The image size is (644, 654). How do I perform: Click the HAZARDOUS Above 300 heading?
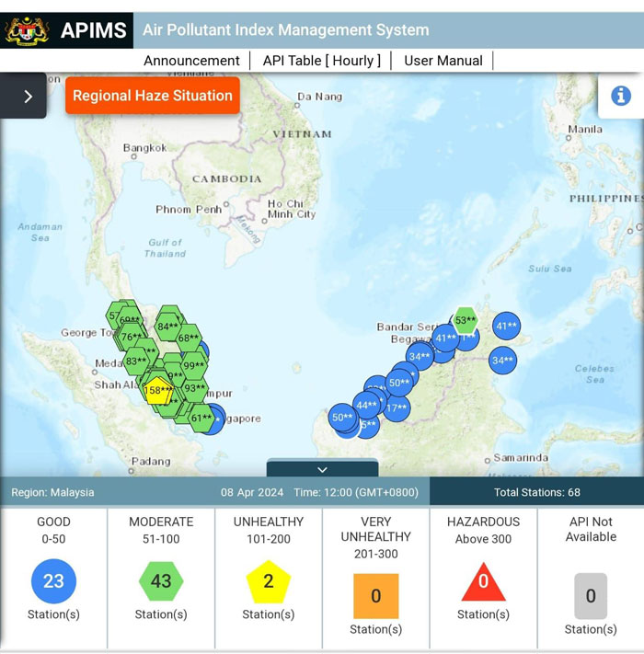[x=483, y=530]
